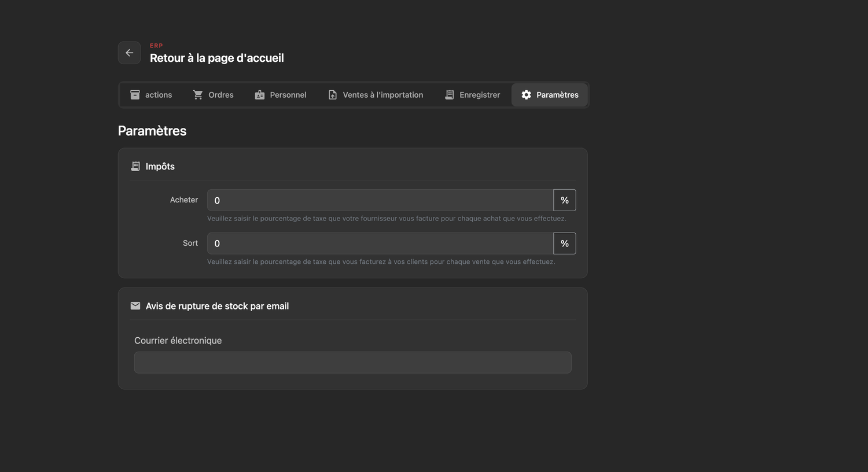868x472 pixels.
Task: Click the Courrier électronique email field
Action: point(353,363)
